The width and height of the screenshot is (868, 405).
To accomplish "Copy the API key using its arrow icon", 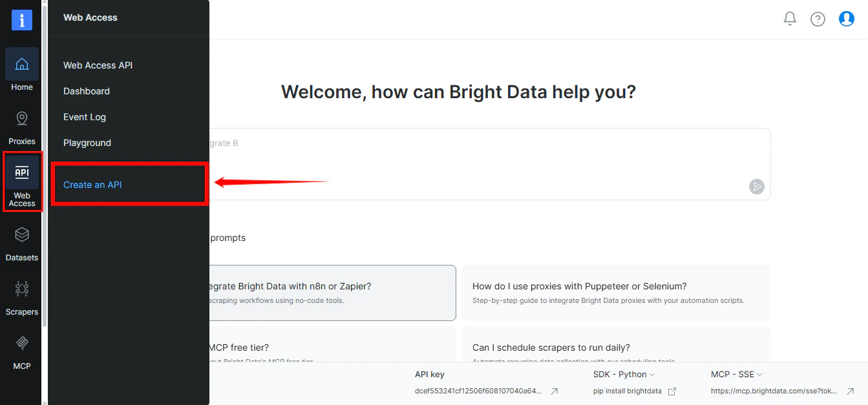I will point(554,391).
